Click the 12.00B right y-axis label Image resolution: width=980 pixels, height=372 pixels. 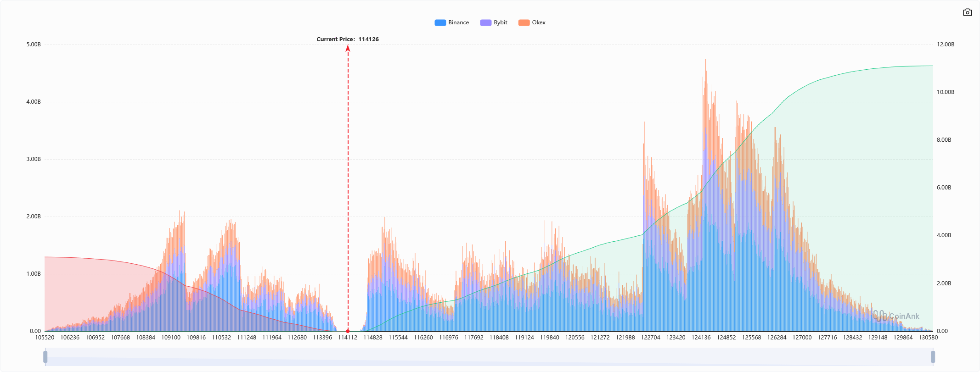[x=945, y=44]
